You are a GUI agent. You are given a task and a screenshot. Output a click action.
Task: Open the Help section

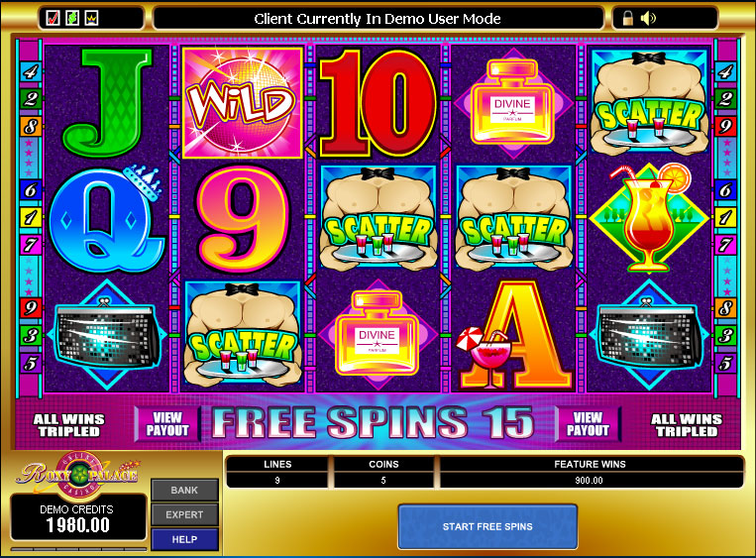(x=184, y=539)
